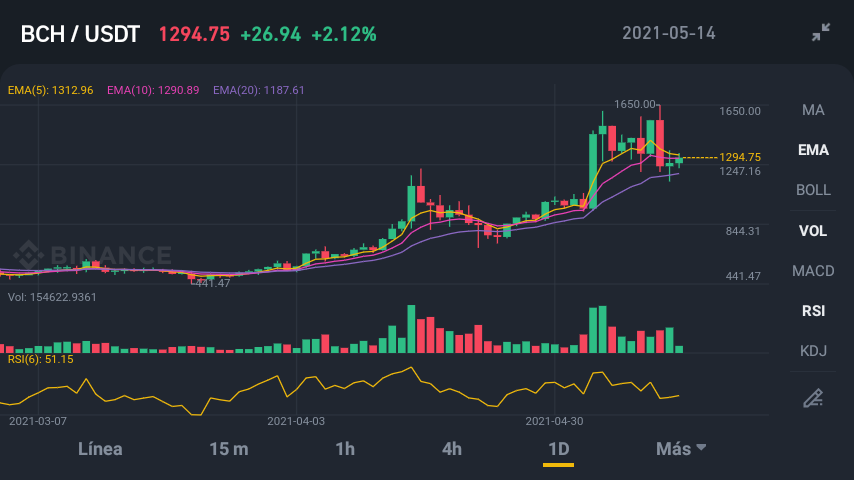The height and width of the screenshot is (480, 854).
Task: Toggle the RSI indicator
Action: [x=813, y=311]
